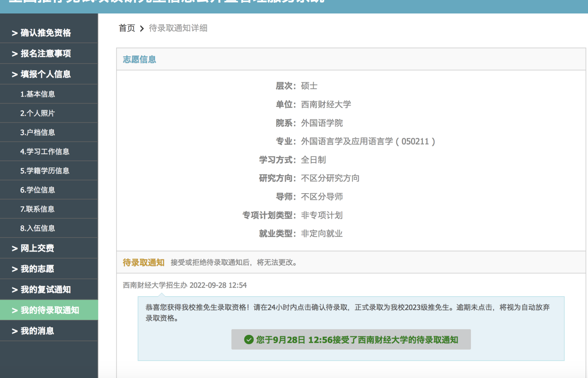The image size is (588, 378).
Task: Go to 4.学习工作信息
Action: pyautogui.click(x=45, y=151)
